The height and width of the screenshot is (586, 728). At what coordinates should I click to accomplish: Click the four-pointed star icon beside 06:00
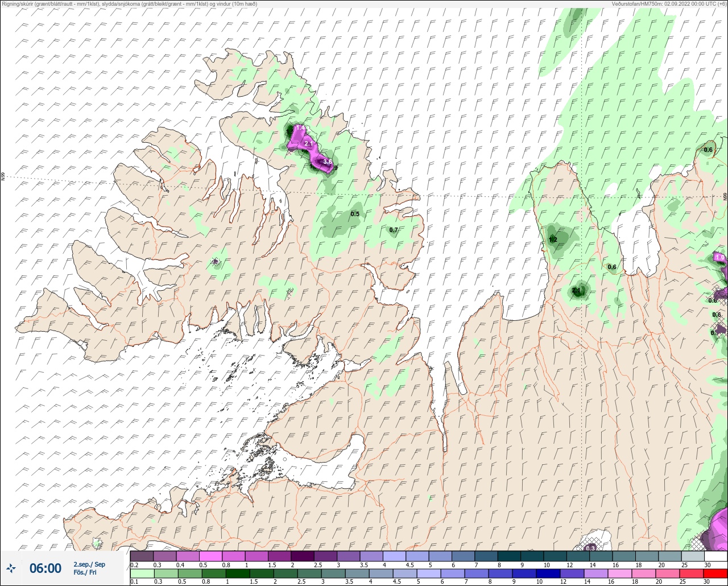pos(11,568)
